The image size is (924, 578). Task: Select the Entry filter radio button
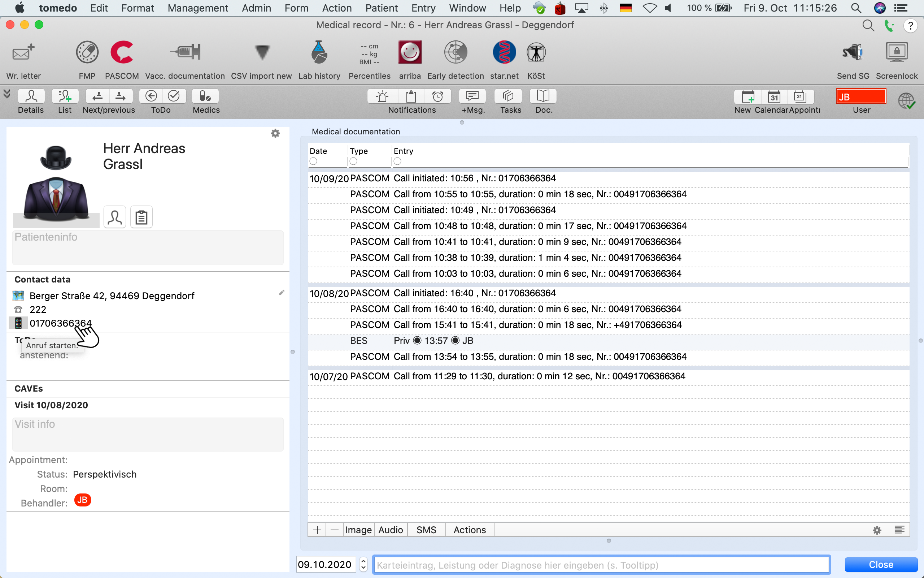(397, 161)
